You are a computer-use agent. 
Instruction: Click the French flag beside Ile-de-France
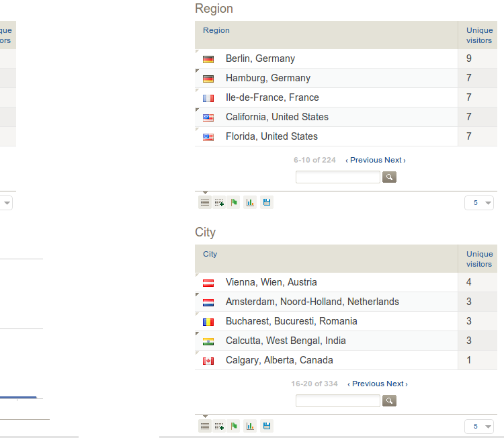[208, 98]
